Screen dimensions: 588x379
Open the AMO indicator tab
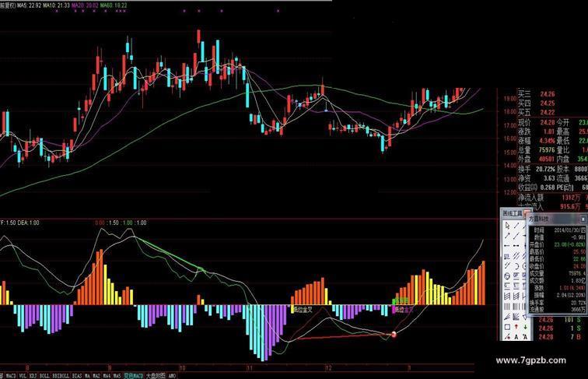click(172, 375)
